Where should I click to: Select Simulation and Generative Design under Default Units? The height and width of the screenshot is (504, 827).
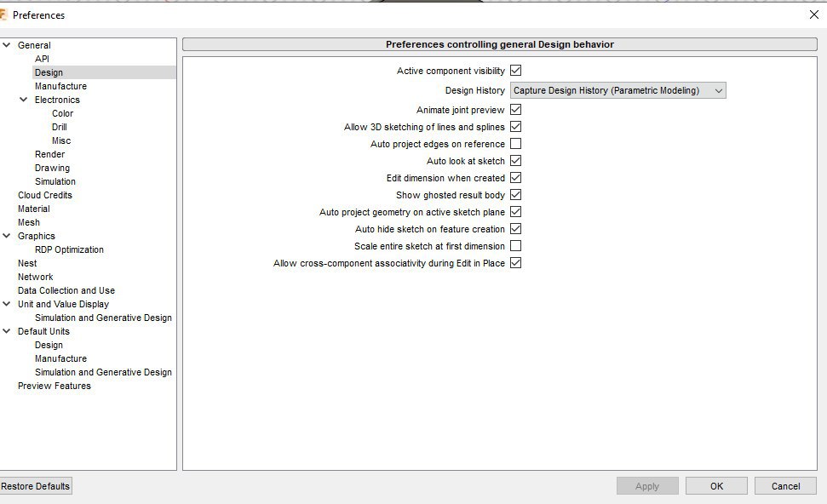pyautogui.click(x=103, y=372)
